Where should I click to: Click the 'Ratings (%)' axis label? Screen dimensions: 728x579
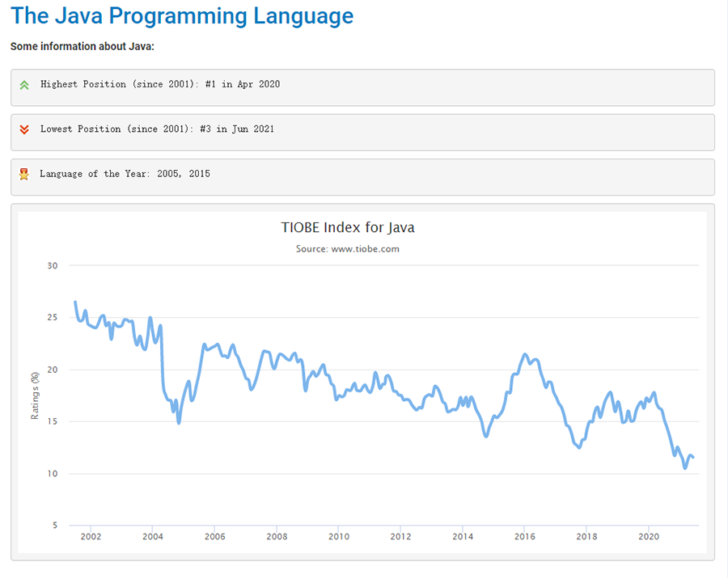35,395
